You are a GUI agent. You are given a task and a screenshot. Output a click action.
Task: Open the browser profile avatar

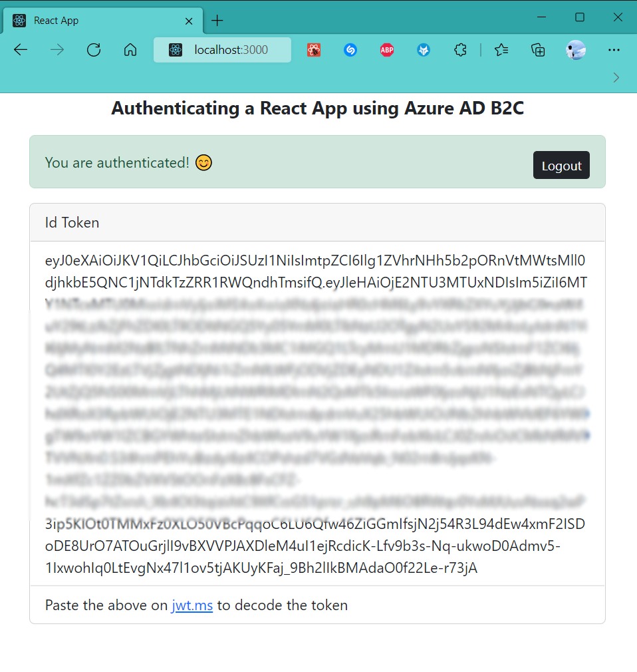point(576,50)
